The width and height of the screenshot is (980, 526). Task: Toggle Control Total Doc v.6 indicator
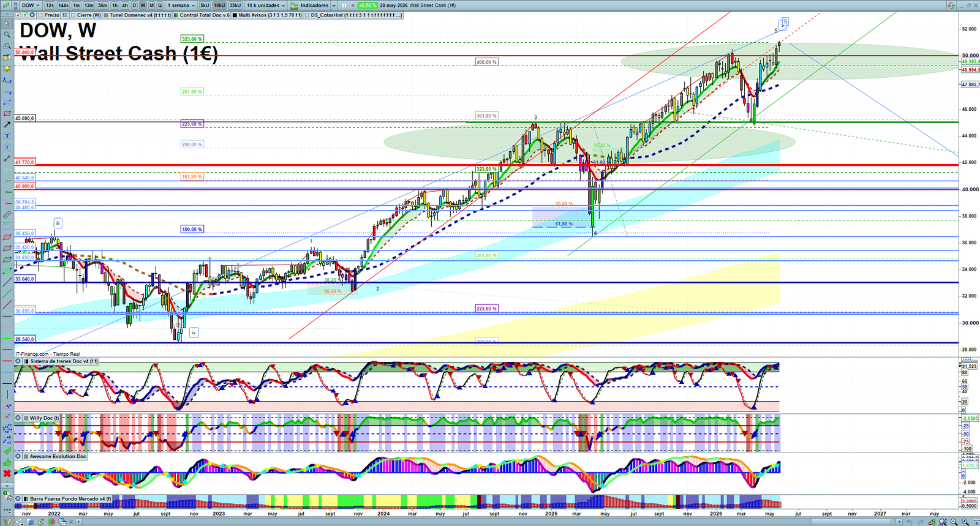176,15
